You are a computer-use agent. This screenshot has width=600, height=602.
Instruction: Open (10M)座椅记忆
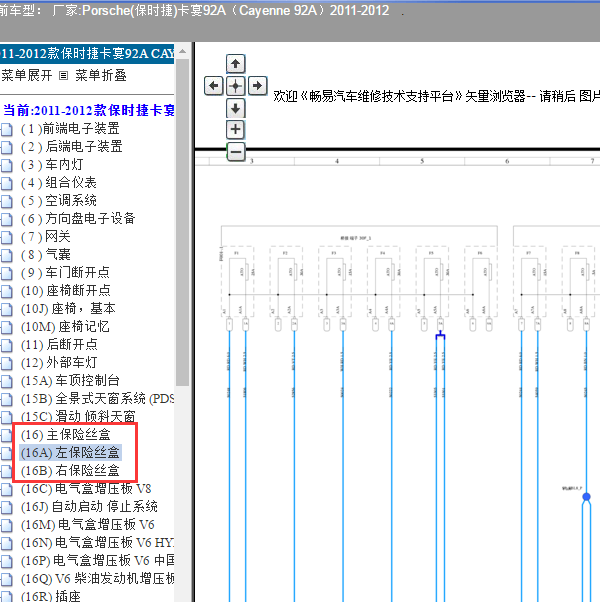pyautogui.click(x=65, y=327)
